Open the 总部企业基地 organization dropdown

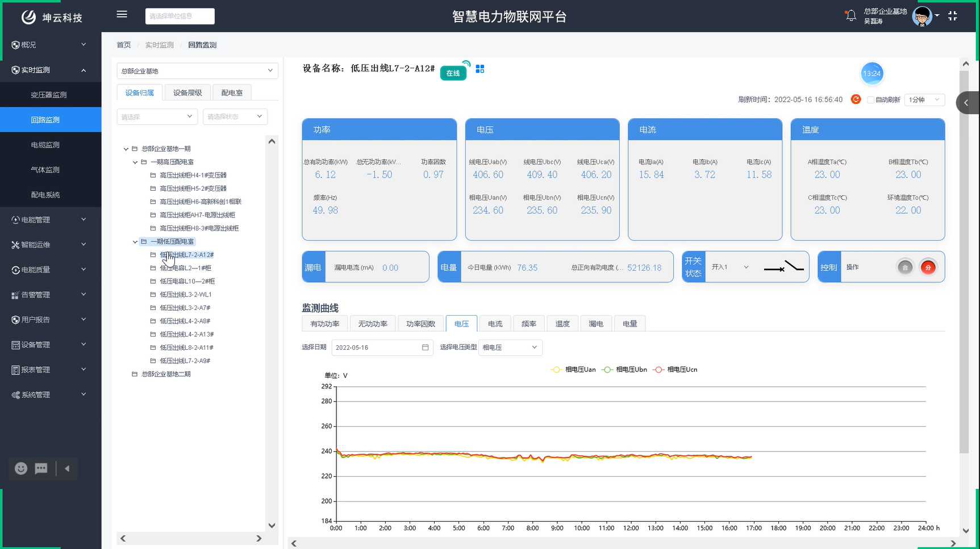pos(197,71)
